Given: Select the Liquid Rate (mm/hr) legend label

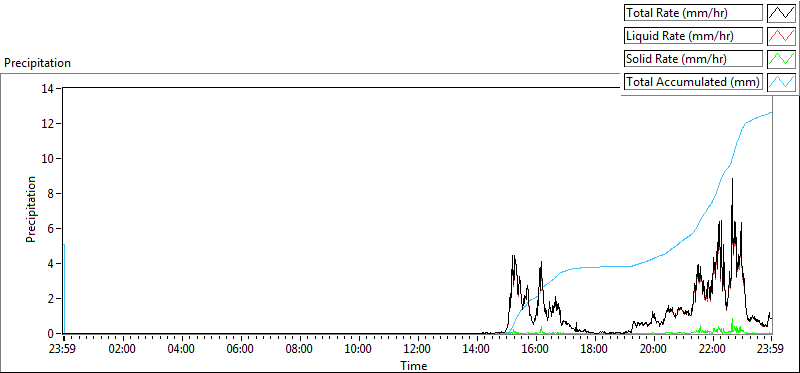Looking at the screenshot, I should pos(693,36).
